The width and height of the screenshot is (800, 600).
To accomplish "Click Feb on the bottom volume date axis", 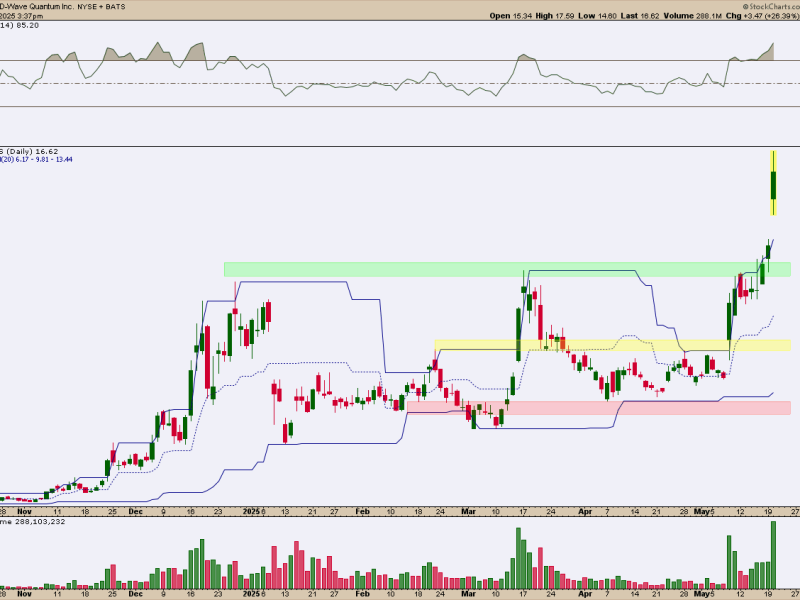I will click(362, 594).
